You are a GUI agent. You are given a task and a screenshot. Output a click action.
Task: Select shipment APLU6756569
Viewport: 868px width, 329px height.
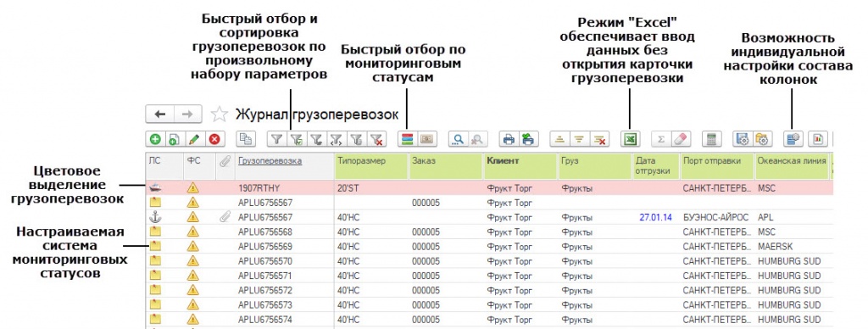265,246
